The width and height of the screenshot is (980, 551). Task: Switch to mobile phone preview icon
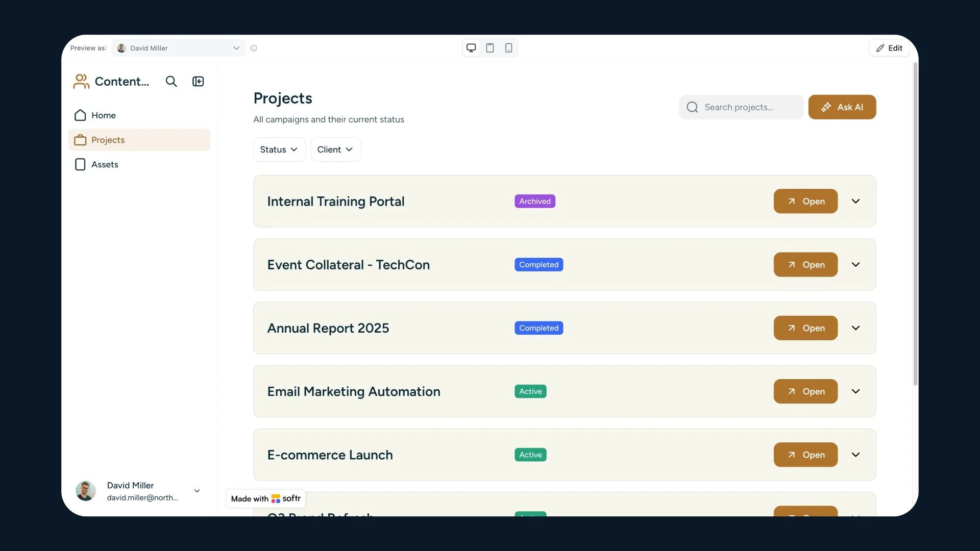tap(508, 48)
